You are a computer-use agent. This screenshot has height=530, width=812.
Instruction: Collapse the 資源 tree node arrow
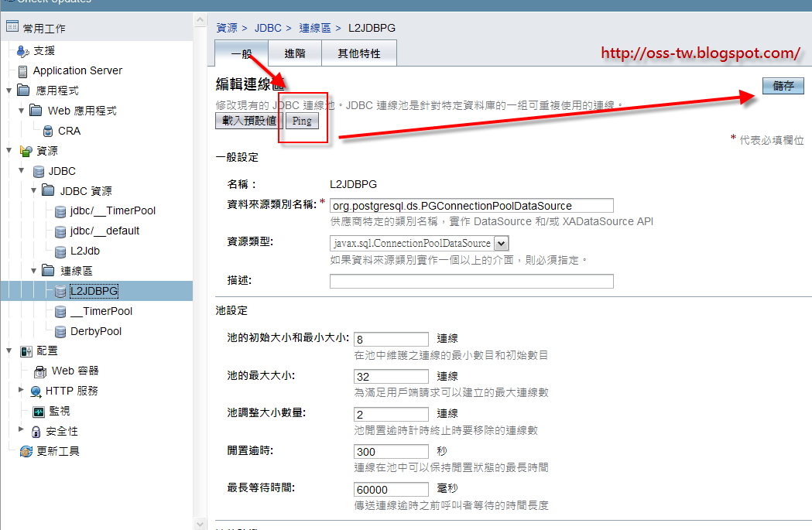[9, 150]
